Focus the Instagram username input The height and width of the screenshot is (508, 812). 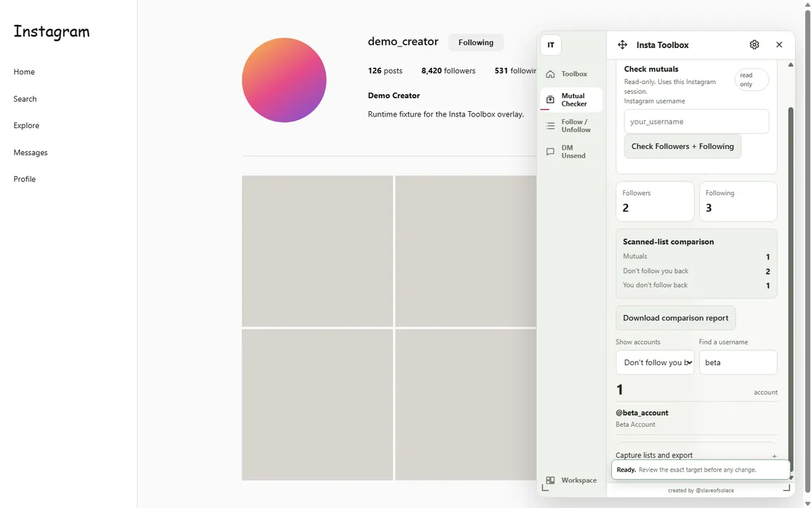696,122
